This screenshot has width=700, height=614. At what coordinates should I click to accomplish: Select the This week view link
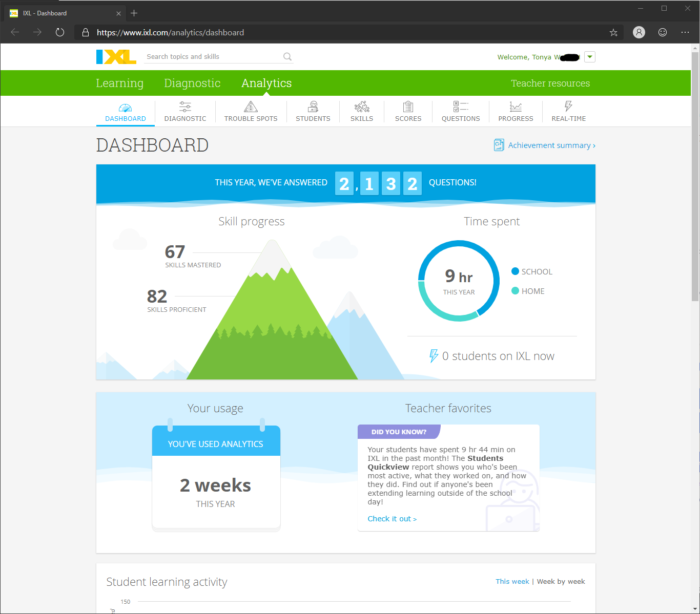[x=512, y=581]
